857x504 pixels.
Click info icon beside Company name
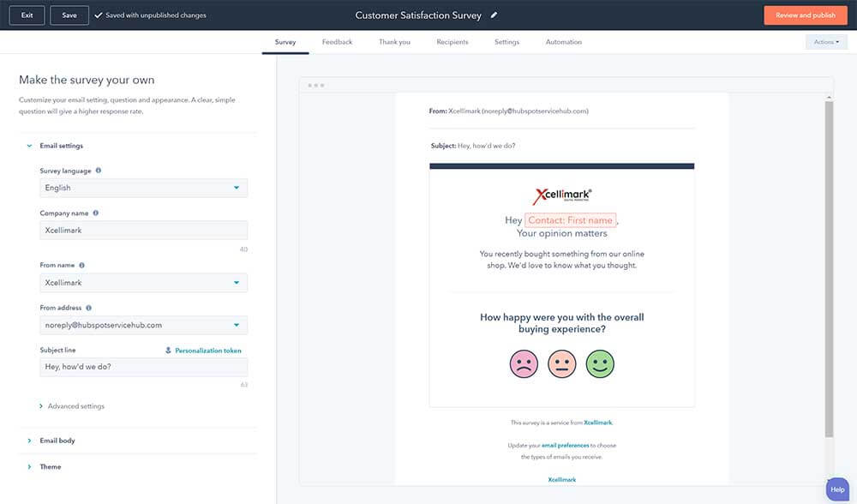[95, 213]
